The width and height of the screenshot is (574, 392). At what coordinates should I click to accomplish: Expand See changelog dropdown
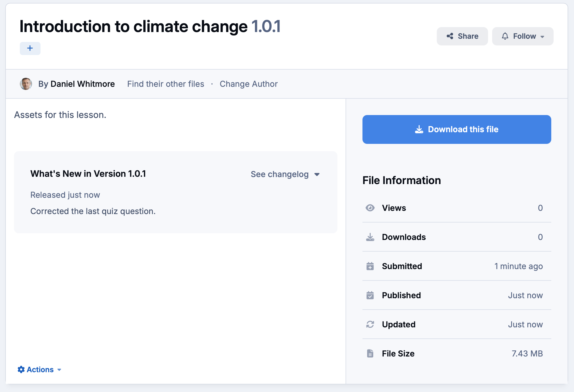click(x=285, y=174)
